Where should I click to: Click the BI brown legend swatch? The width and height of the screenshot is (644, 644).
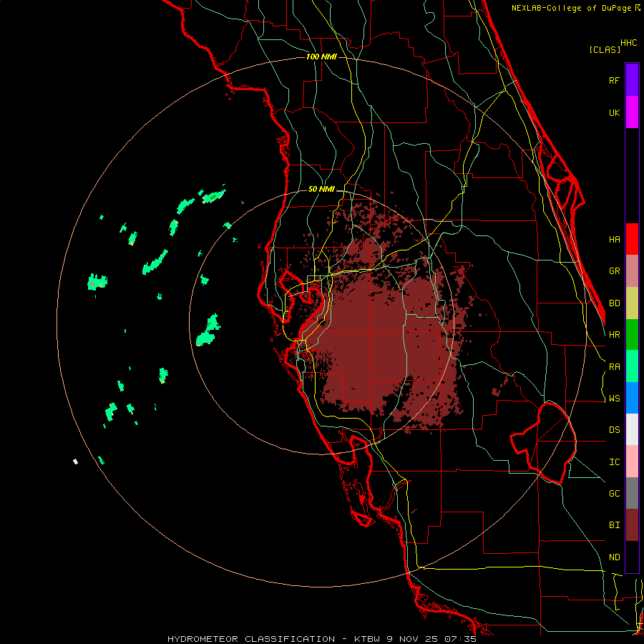click(x=632, y=525)
